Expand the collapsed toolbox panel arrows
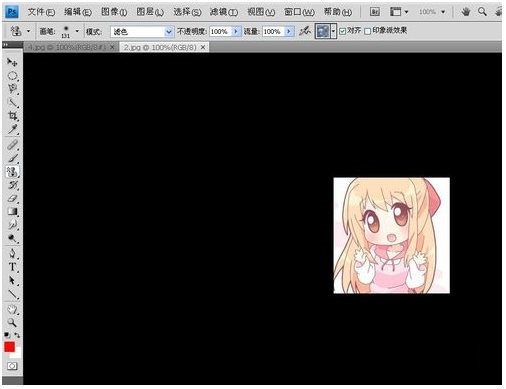The height and width of the screenshot is (389, 506). point(5,45)
